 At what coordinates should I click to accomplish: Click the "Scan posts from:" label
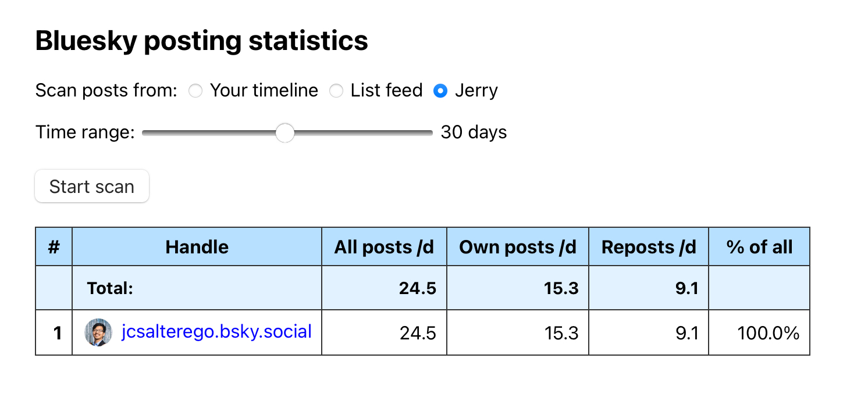(x=106, y=91)
